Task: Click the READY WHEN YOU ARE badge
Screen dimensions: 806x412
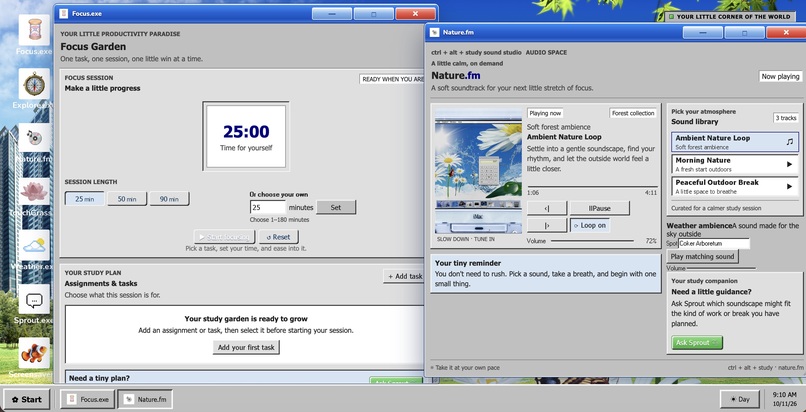Action: [393, 79]
